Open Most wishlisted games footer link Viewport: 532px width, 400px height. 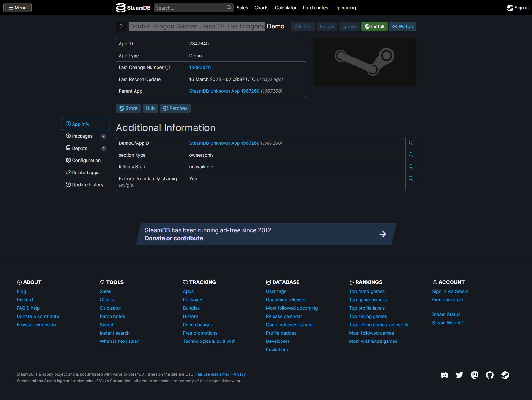(373, 341)
